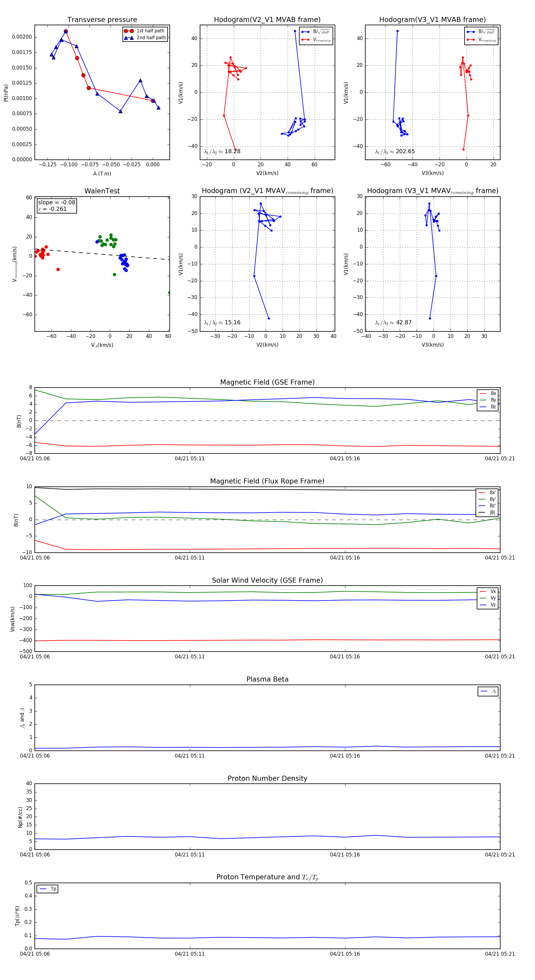This screenshot has width=535, height=980.
Task: Click the 'Magnetic Field (GSE Frame)' title
Action: tap(267, 382)
